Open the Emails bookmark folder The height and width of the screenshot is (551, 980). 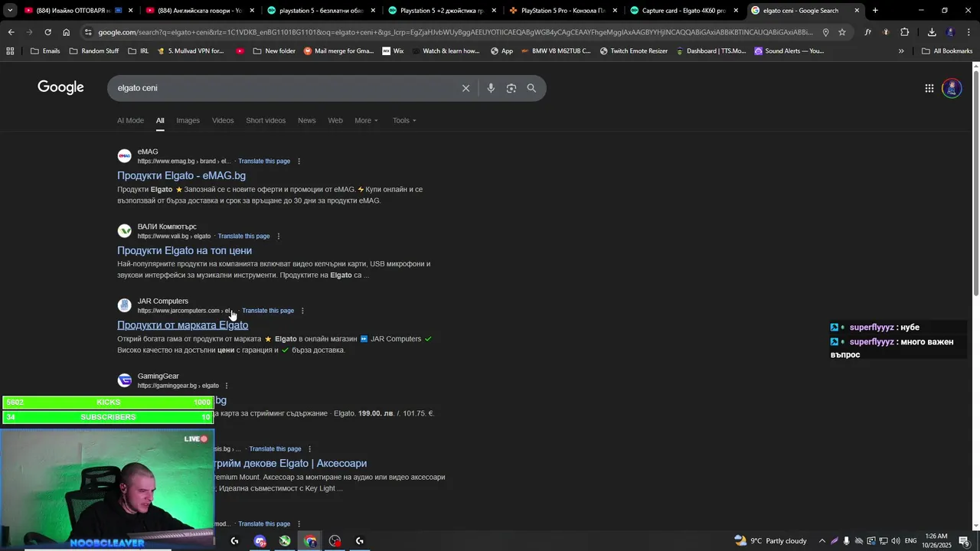click(x=44, y=51)
